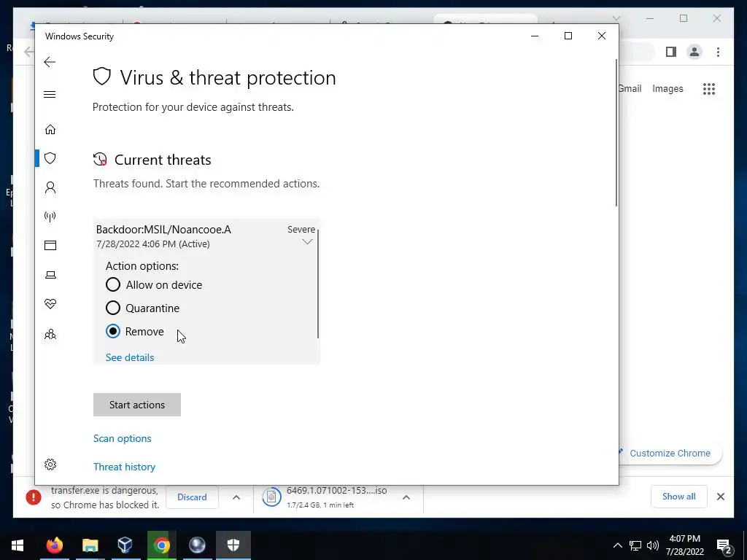
Task: Open Chrome tab search chevron
Action: 616,18
